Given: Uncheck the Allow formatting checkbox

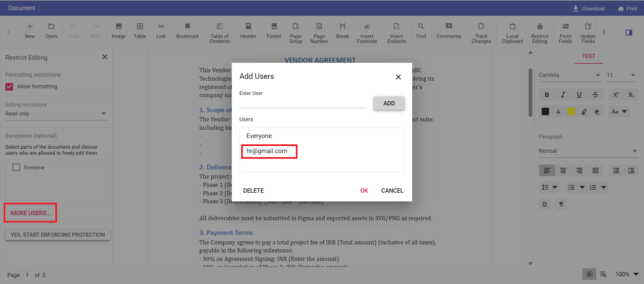Looking at the screenshot, I should click(9, 87).
